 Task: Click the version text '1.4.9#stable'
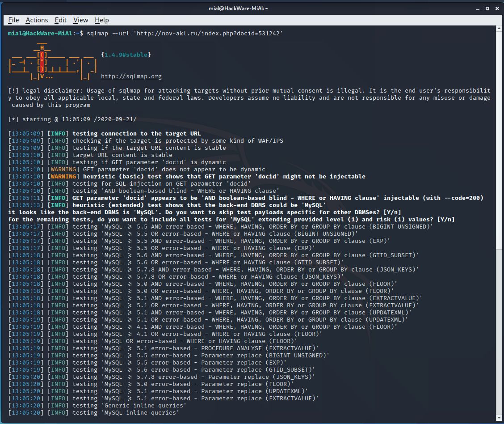tap(126, 55)
